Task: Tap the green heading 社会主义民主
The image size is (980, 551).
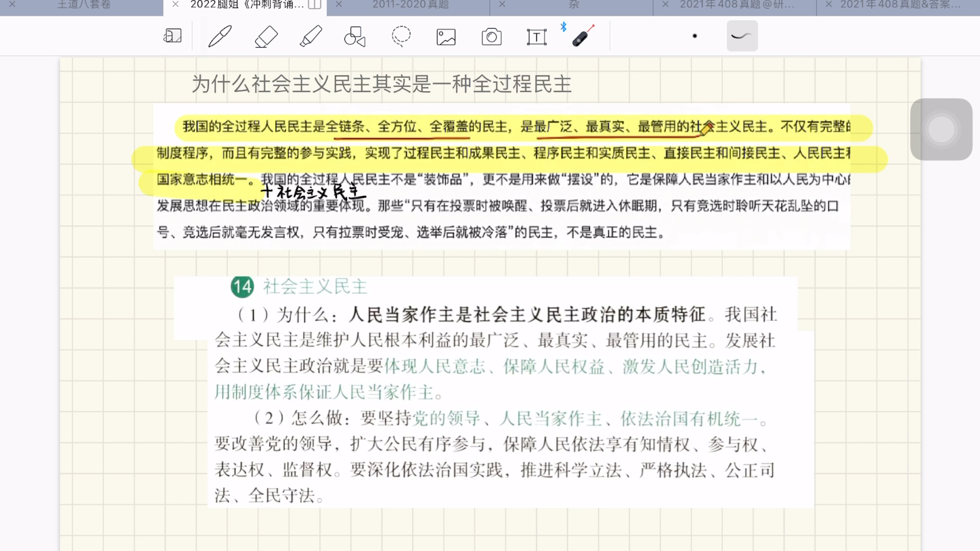Action: coord(315,287)
